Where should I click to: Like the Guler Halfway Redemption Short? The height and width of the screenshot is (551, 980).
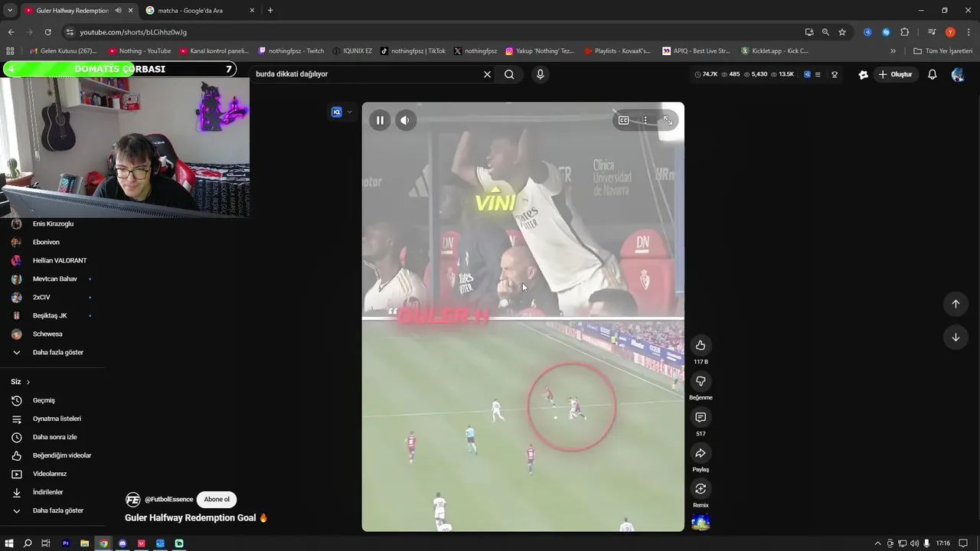coord(701,345)
